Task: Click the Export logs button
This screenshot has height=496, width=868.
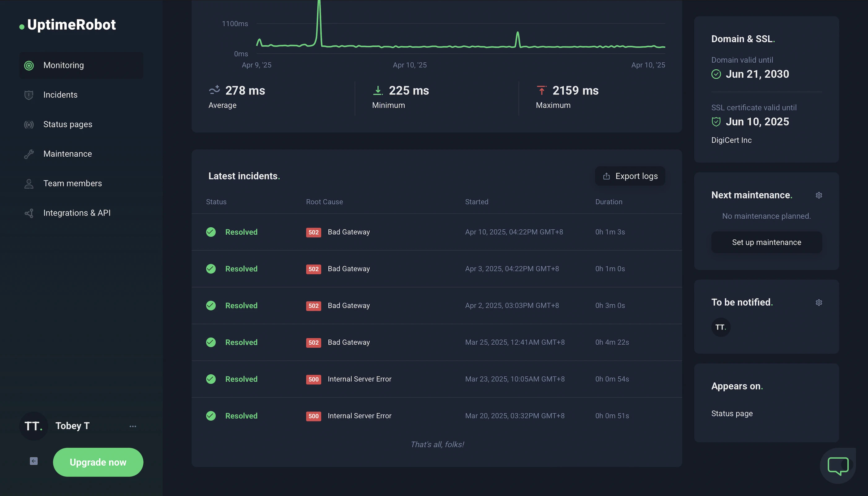Action: click(630, 176)
